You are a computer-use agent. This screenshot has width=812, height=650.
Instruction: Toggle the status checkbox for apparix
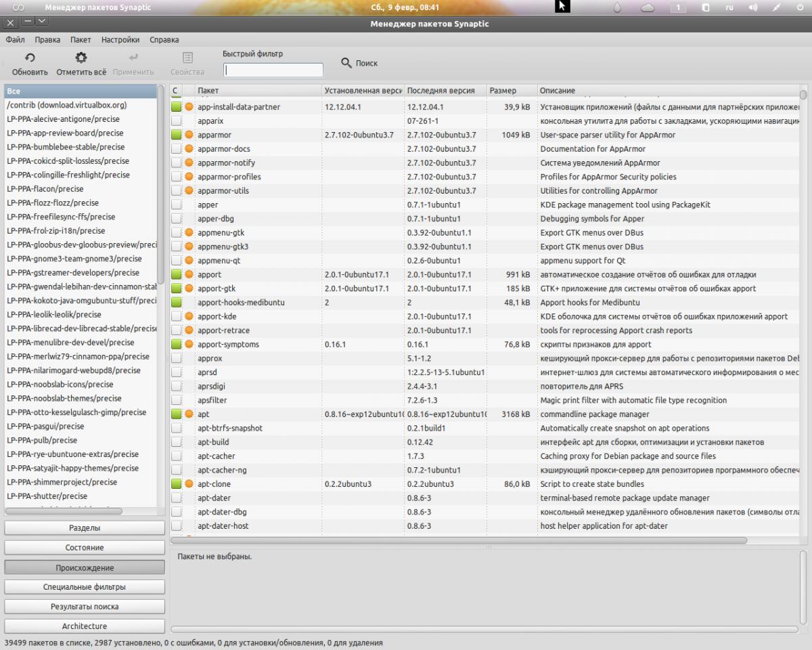177,121
